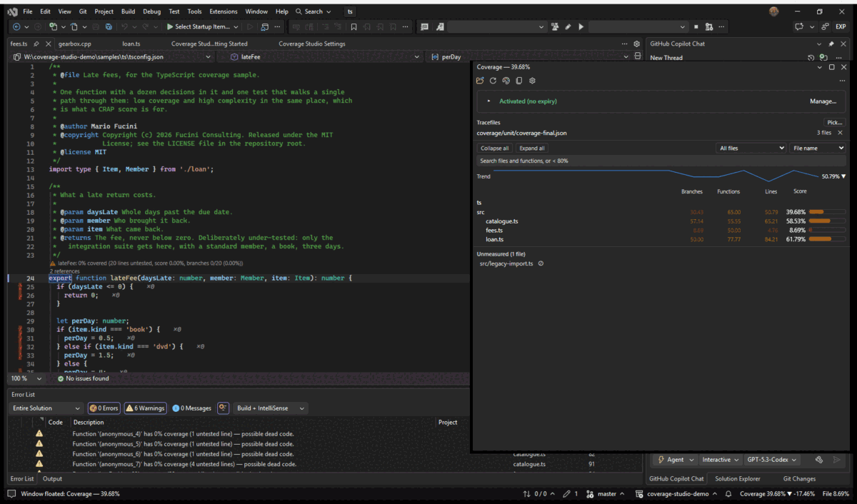This screenshot has width=857, height=504.
Task: Open the Build + IntelliSense dropdown
Action: click(x=270, y=408)
